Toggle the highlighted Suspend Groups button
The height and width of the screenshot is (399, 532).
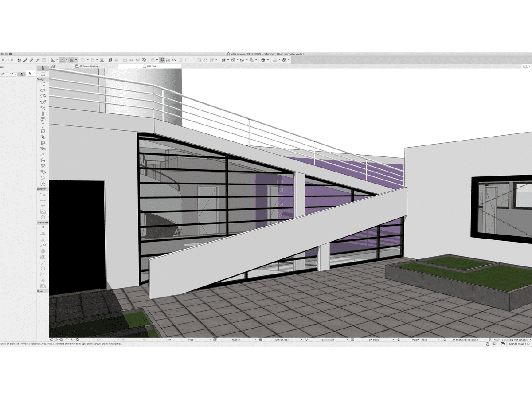162,60
